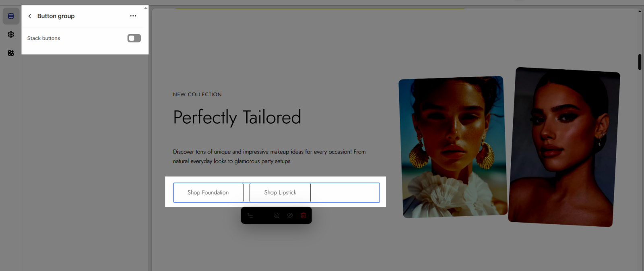
Task: Delete block with the red trash icon
Action: (x=303, y=215)
